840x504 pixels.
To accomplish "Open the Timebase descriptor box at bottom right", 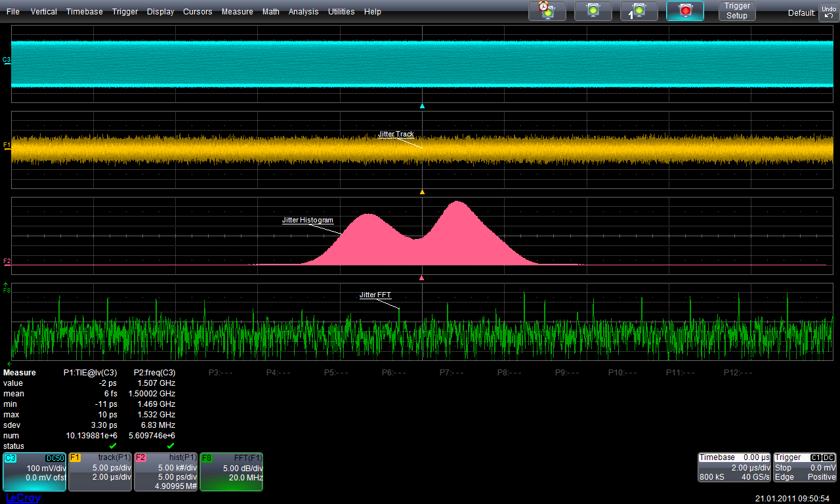I will coord(734,467).
